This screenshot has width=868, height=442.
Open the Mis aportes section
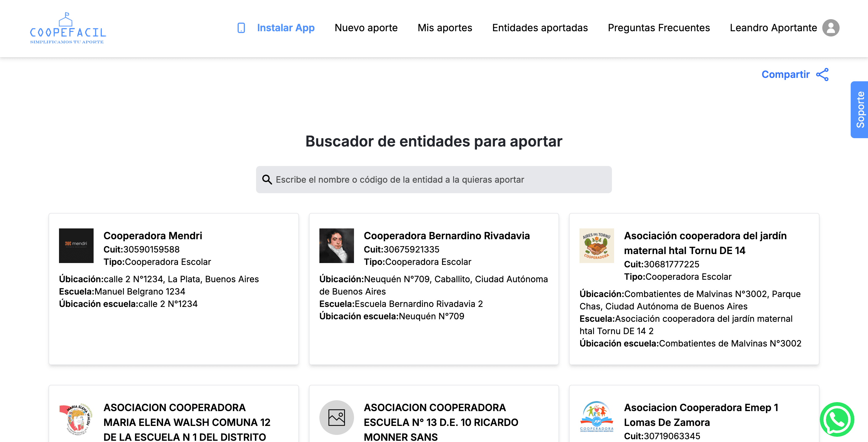point(445,28)
